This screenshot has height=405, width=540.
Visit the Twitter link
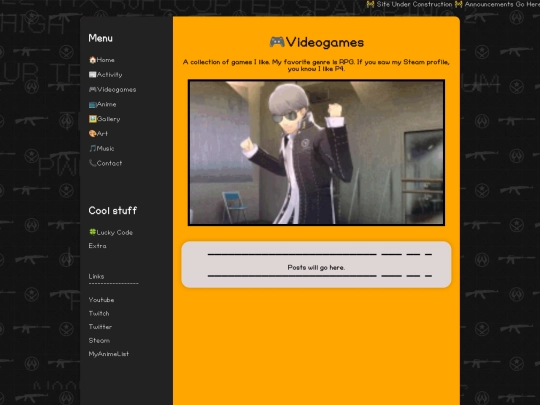[100, 327]
